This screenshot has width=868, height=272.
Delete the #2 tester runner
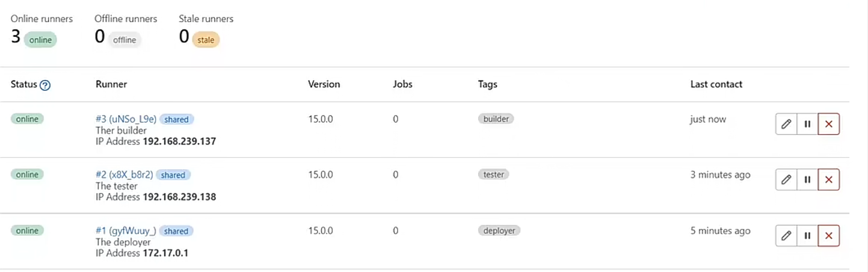point(829,179)
